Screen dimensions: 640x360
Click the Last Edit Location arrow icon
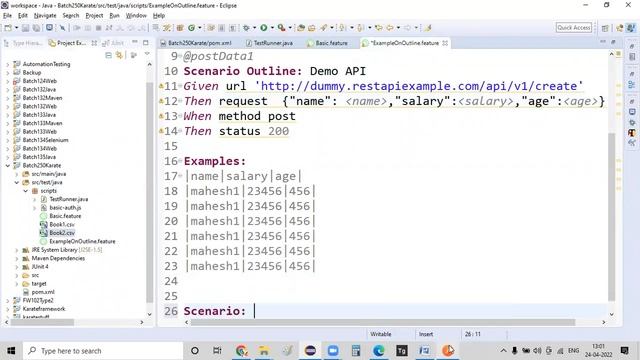tap(379, 28)
